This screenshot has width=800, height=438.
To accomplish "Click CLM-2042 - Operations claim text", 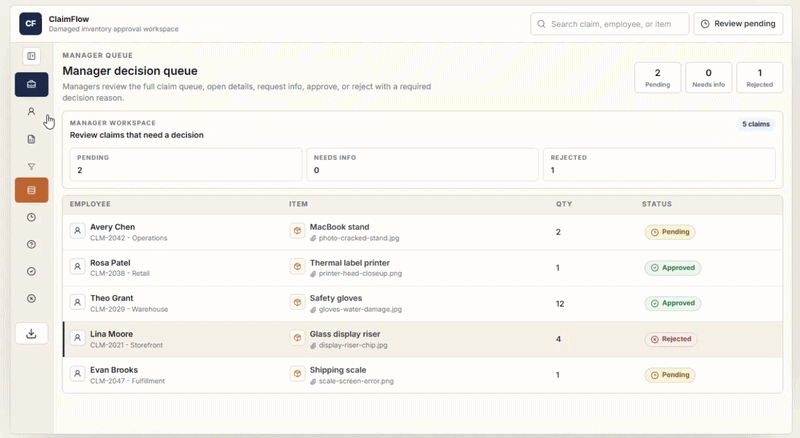I will 129,238.
